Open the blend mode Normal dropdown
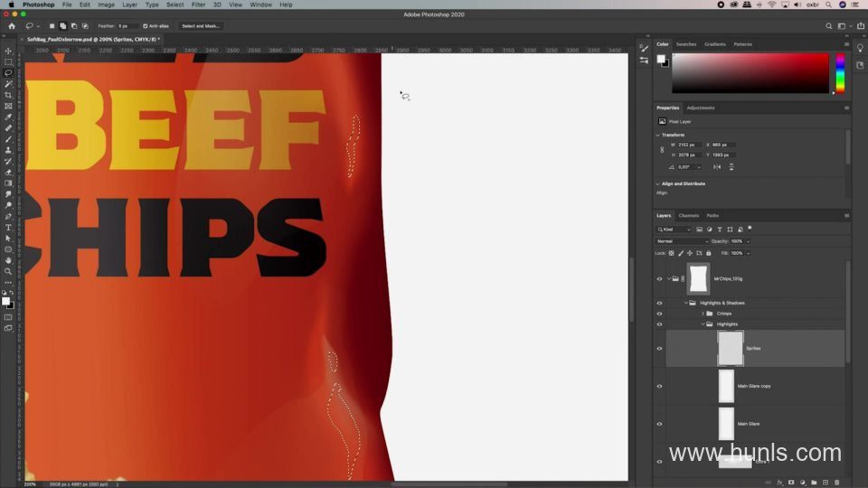The image size is (868, 488). point(682,241)
